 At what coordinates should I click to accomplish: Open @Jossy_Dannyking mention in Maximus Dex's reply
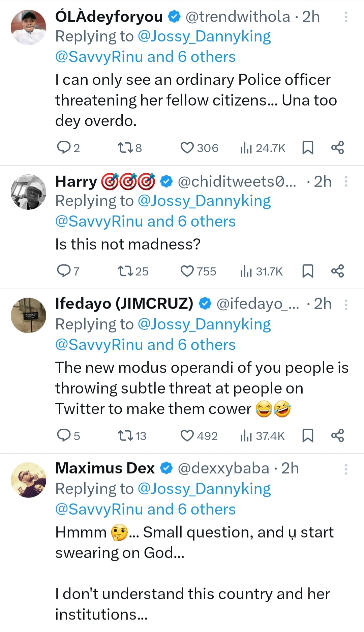point(204,489)
